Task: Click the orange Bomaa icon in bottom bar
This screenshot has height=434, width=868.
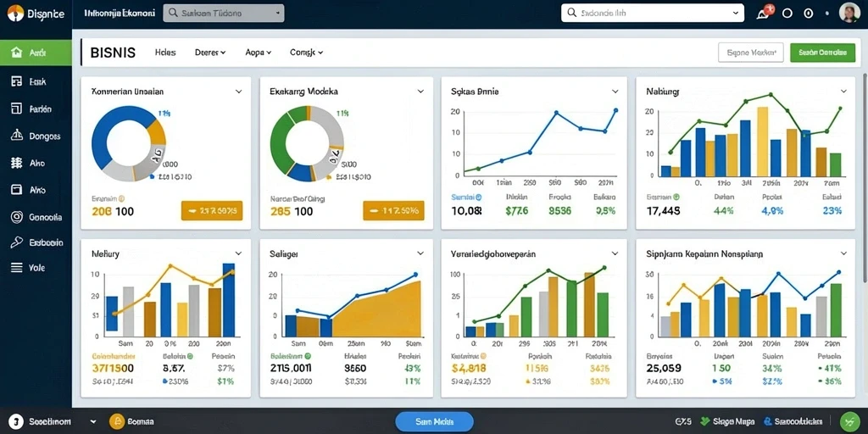Action: 116,421
